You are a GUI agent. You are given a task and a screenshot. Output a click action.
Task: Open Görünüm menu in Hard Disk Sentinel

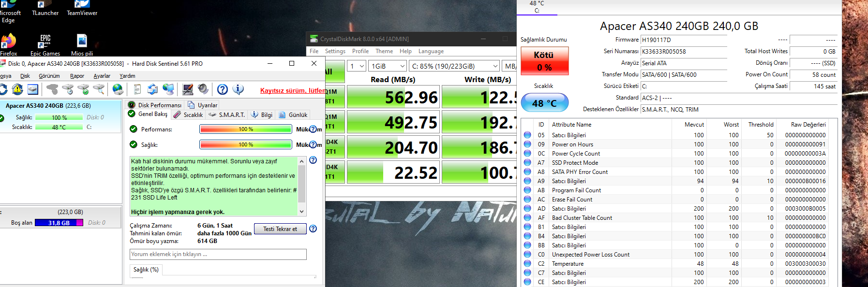coord(49,76)
